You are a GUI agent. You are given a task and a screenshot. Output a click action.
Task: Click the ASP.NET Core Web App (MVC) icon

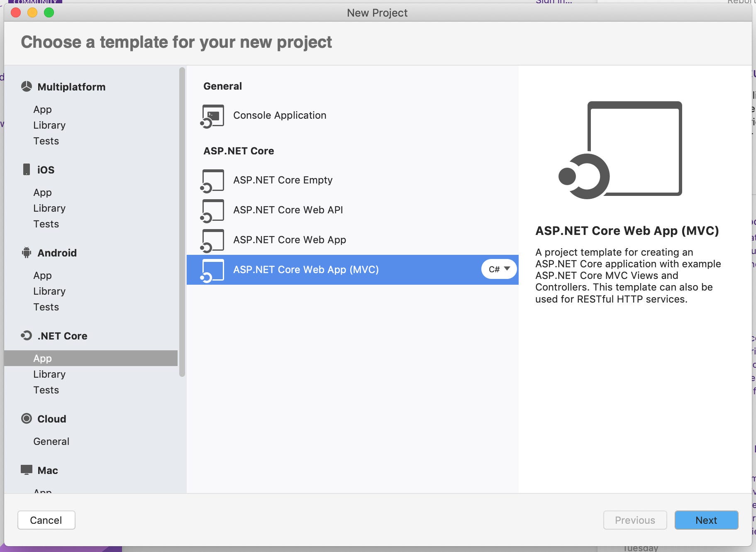(x=212, y=271)
